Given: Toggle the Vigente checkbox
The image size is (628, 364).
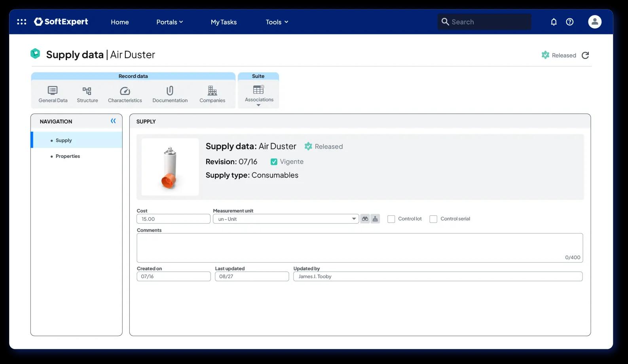Looking at the screenshot, I should point(274,162).
